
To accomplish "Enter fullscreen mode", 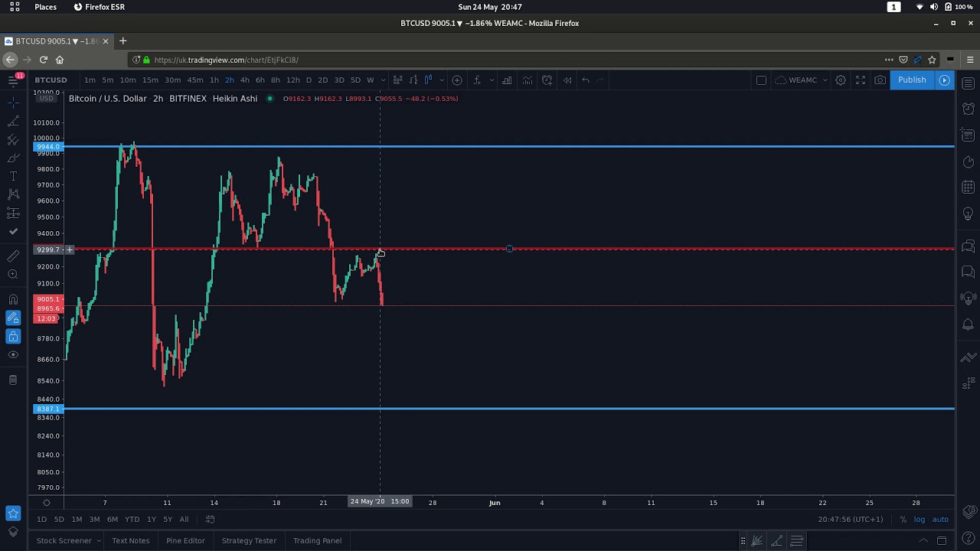I will [861, 80].
